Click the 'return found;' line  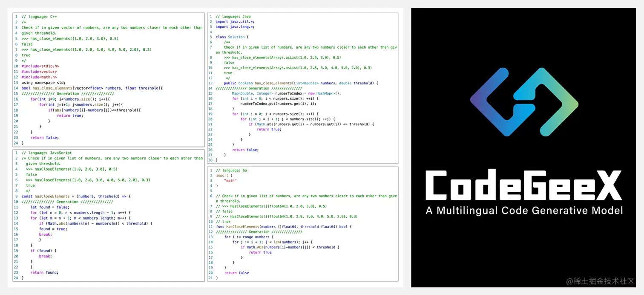[x=44, y=272]
